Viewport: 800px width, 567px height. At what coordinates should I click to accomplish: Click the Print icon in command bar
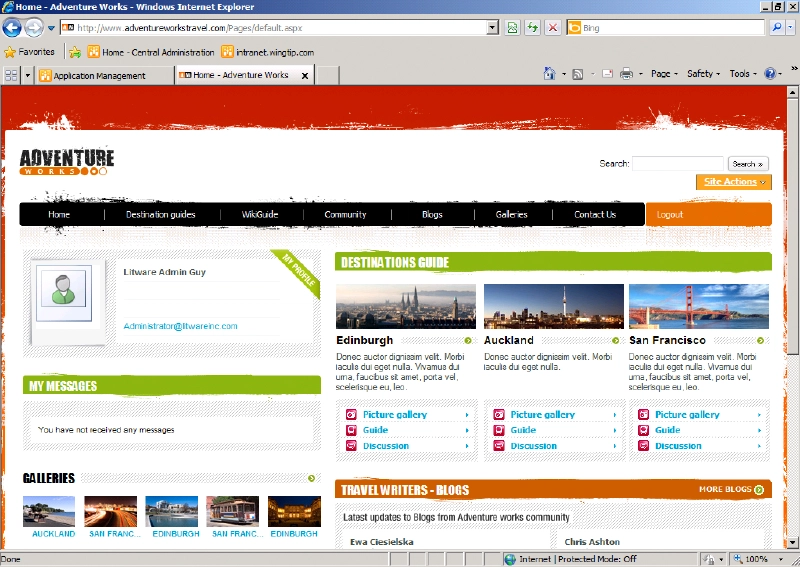pos(626,74)
